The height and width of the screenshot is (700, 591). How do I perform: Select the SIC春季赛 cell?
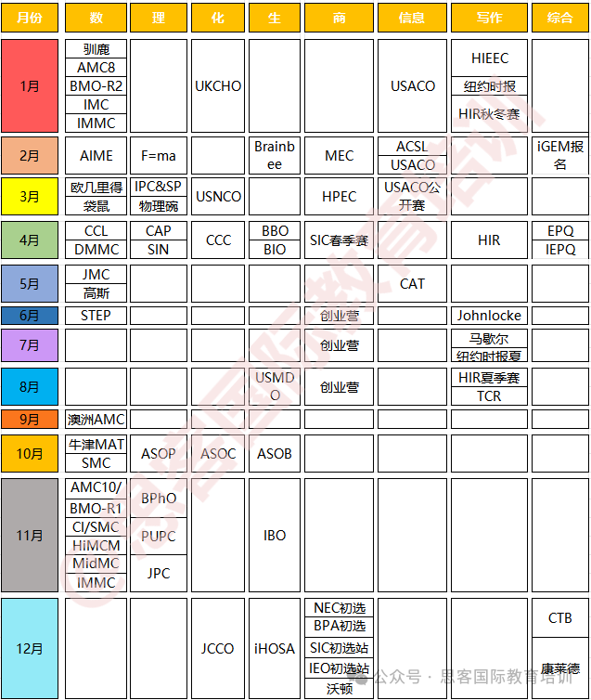point(339,240)
